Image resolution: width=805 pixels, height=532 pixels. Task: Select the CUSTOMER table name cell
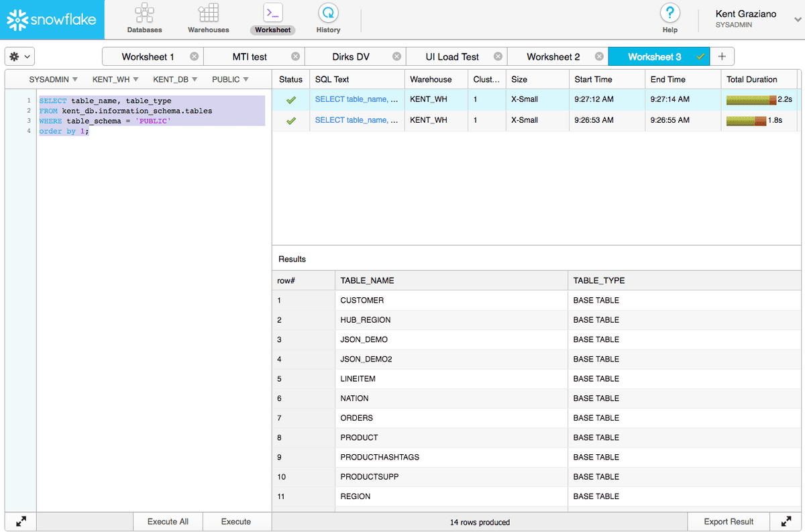tap(451, 300)
